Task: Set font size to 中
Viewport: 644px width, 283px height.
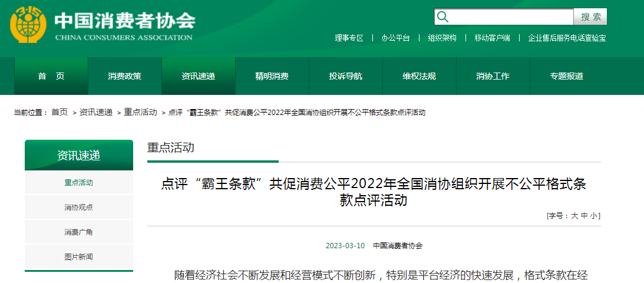Action: click(584, 216)
